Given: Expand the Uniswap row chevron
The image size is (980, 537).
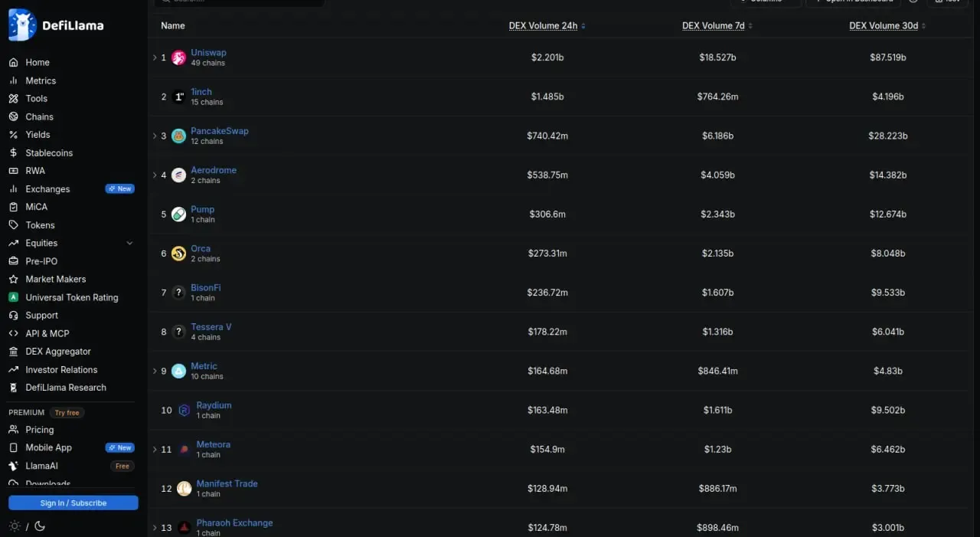Looking at the screenshot, I should tap(155, 57).
